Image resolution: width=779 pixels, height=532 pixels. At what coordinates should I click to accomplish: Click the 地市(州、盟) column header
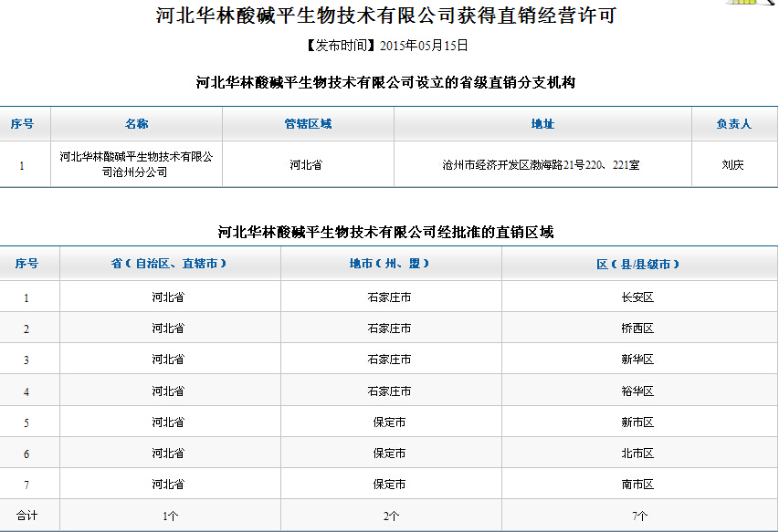click(x=391, y=264)
